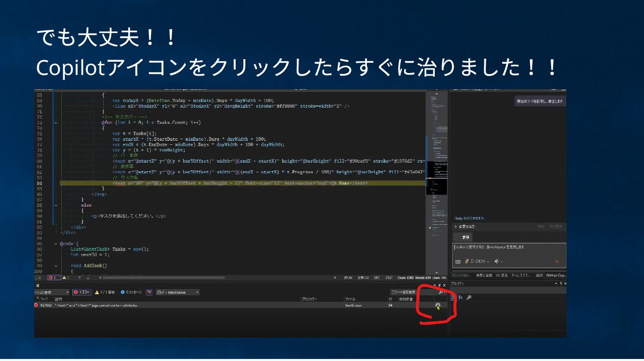The image size is (644, 361).
Task: Open the ビルド + IntelliSense dropdown
Action: tap(177, 292)
